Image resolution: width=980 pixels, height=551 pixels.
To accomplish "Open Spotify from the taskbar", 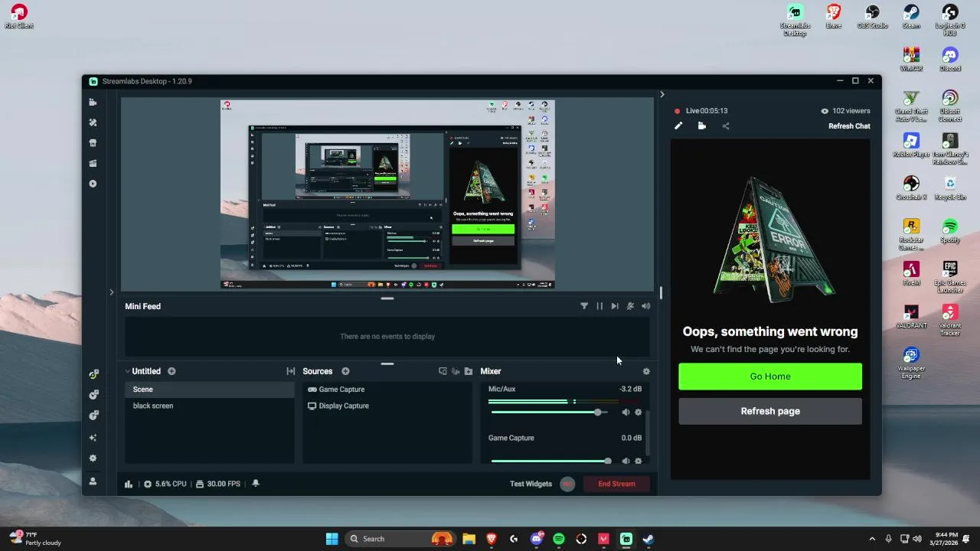I will [559, 539].
